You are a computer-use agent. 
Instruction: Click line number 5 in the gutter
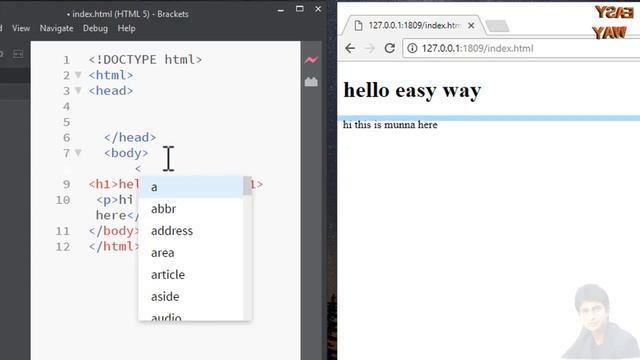coord(67,122)
